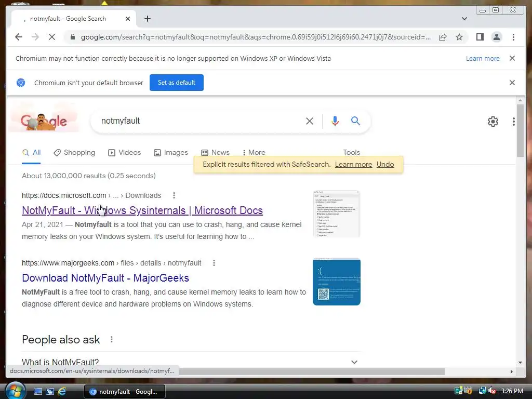Close the notmyfault Google Search tab

[128, 19]
